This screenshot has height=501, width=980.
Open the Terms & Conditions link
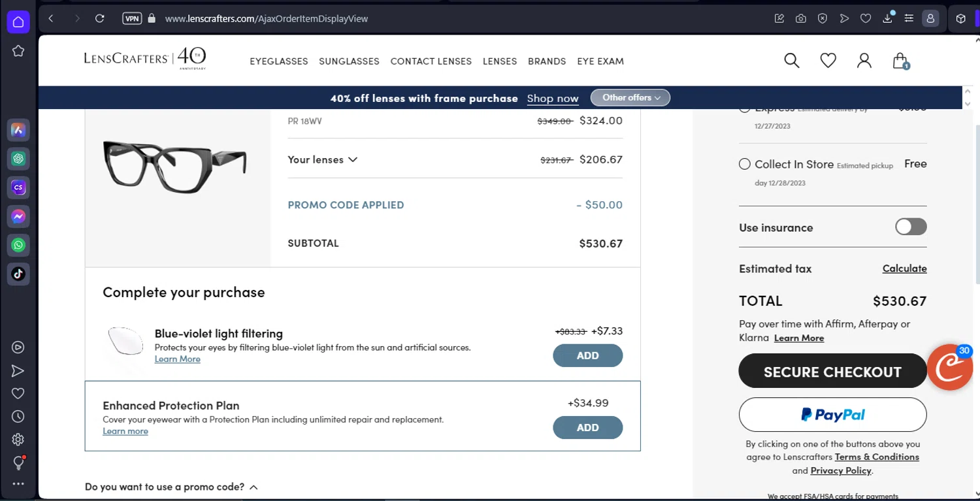(877, 457)
